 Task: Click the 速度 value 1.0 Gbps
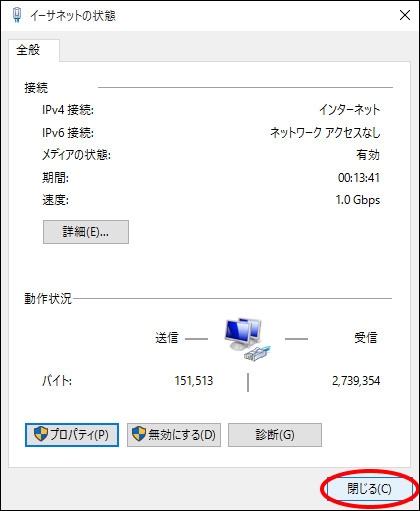tap(358, 200)
